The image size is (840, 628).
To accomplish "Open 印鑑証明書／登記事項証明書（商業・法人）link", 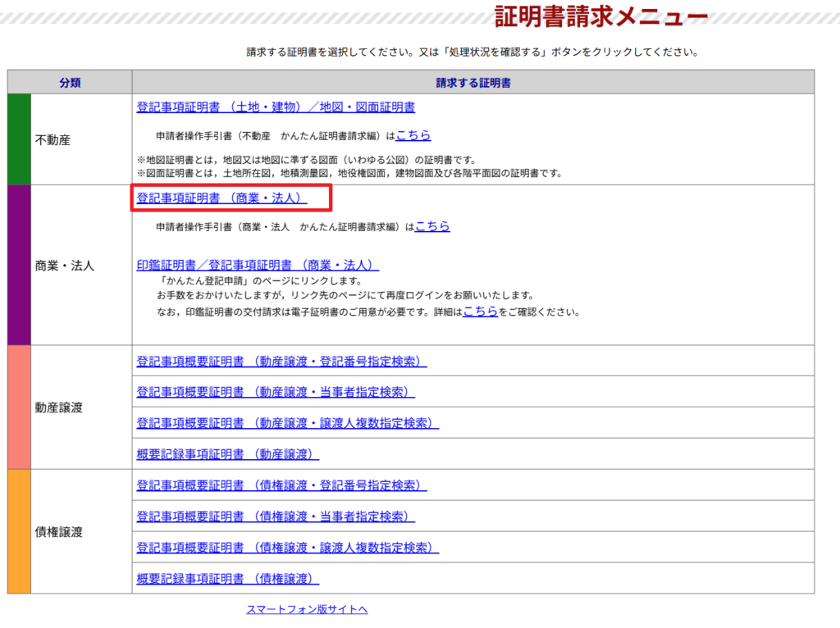I will (x=258, y=266).
